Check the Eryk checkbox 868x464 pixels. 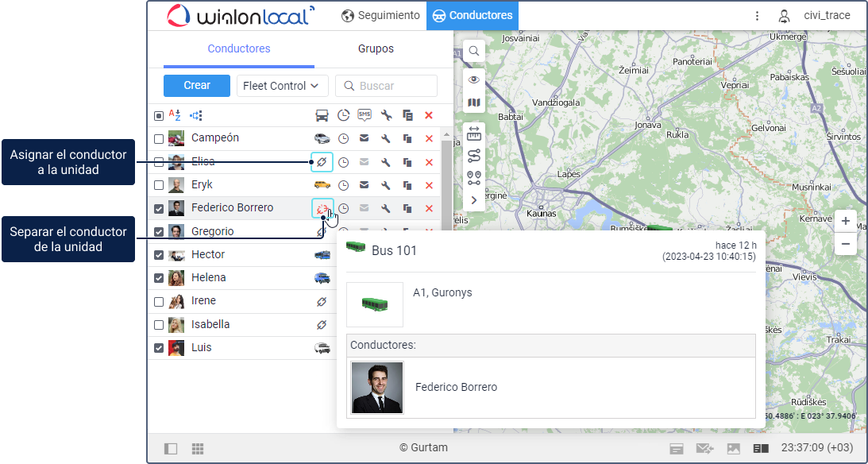(x=159, y=185)
